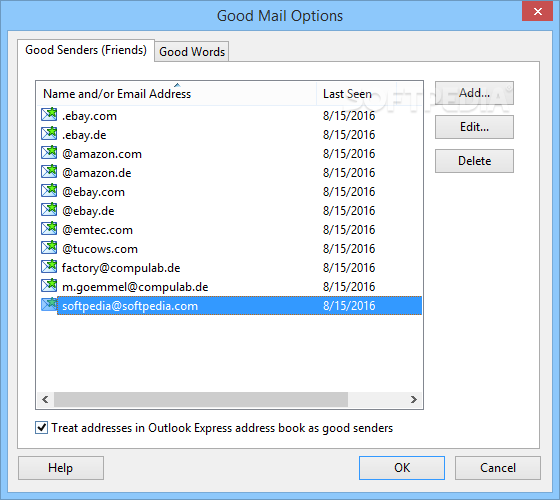Select the .ebay.com sender row

[229, 116]
